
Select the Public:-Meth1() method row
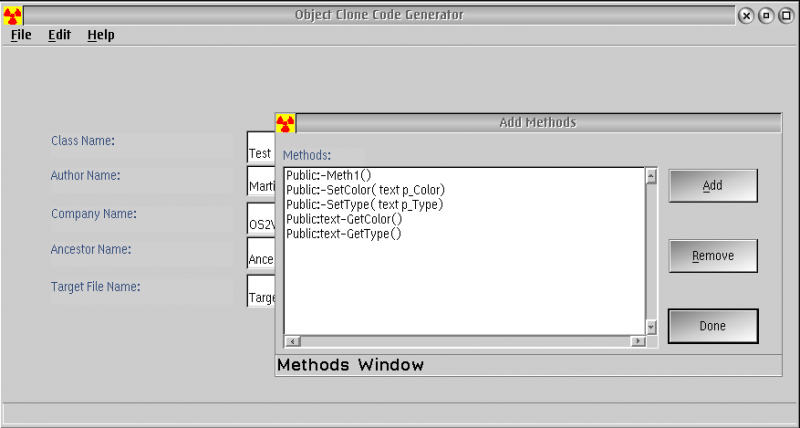pos(465,175)
